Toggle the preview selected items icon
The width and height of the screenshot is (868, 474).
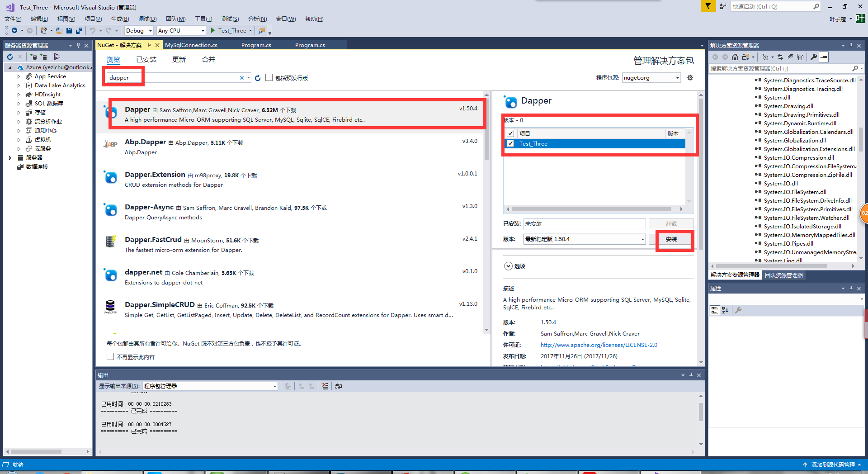coord(824,57)
